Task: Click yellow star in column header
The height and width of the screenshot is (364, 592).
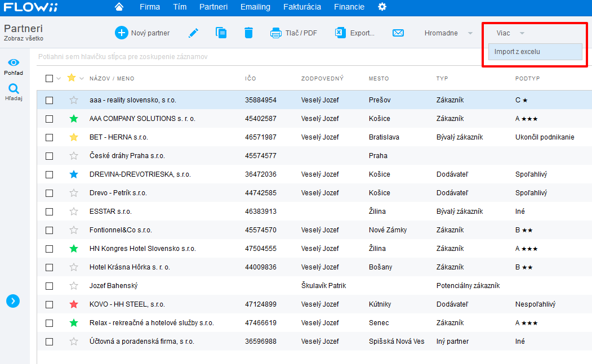Action: pos(72,78)
